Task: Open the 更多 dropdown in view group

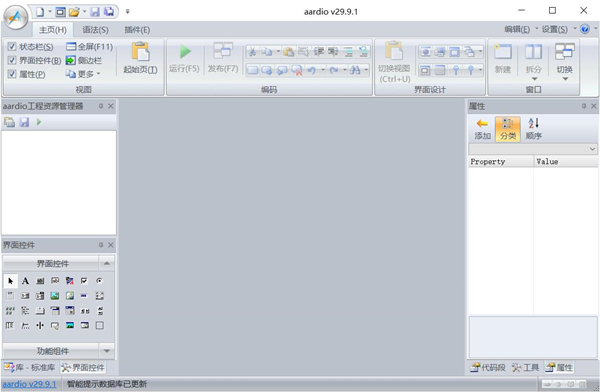Action: click(x=83, y=74)
